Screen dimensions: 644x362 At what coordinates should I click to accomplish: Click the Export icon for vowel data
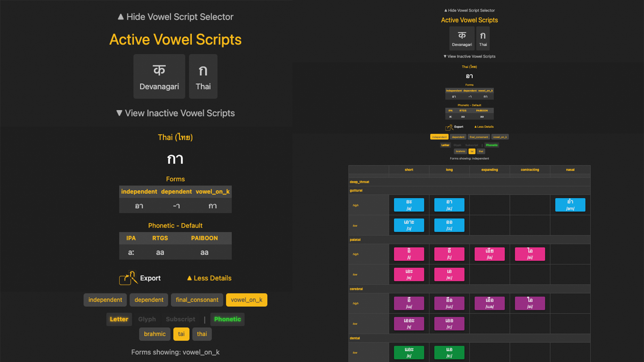(127, 278)
